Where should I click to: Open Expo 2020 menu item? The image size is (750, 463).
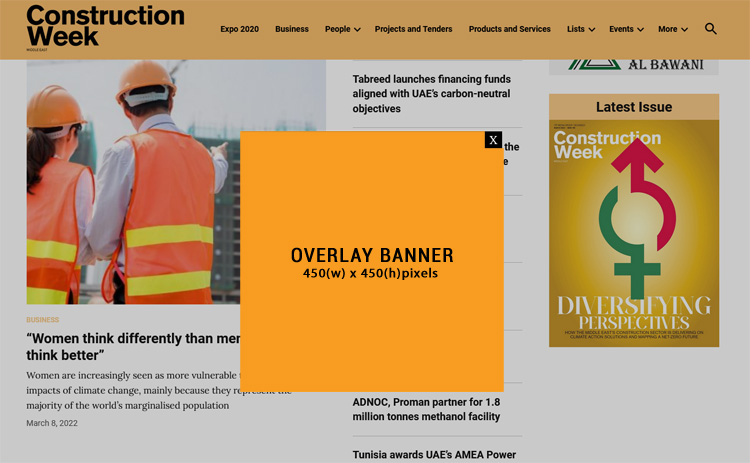pos(239,29)
